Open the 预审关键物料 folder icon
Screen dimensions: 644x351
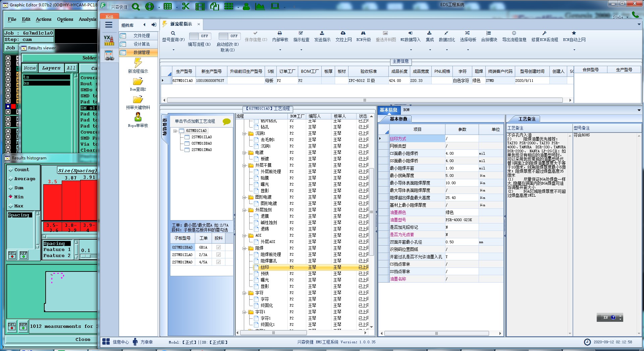[138, 99]
